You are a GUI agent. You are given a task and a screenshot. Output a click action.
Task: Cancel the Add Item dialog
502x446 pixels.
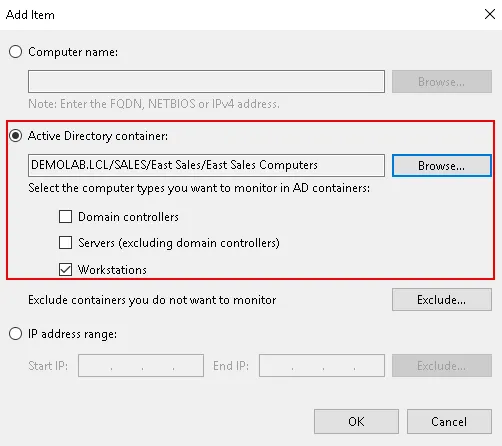click(x=449, y=422)
